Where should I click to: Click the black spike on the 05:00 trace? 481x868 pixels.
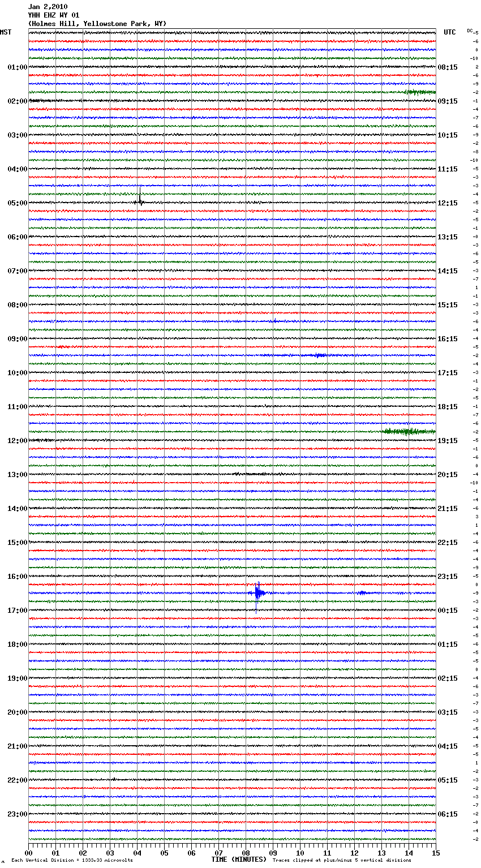140,197
